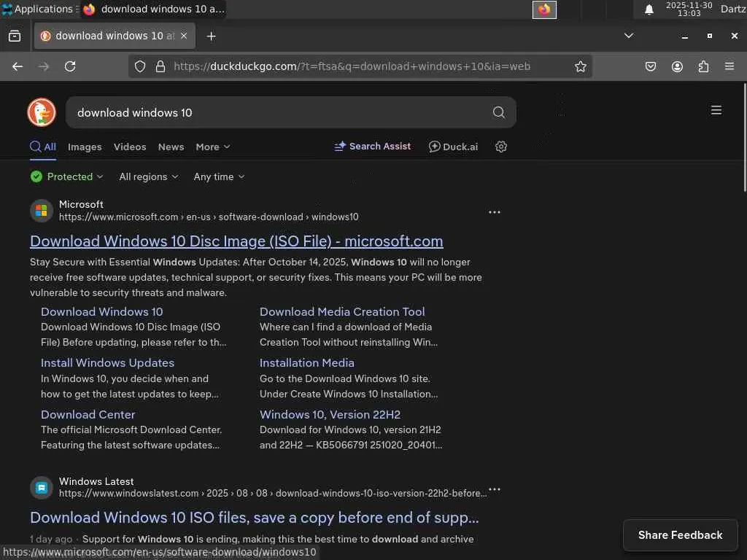View site security lock information
Screen dimensions: 747x560
160,66
